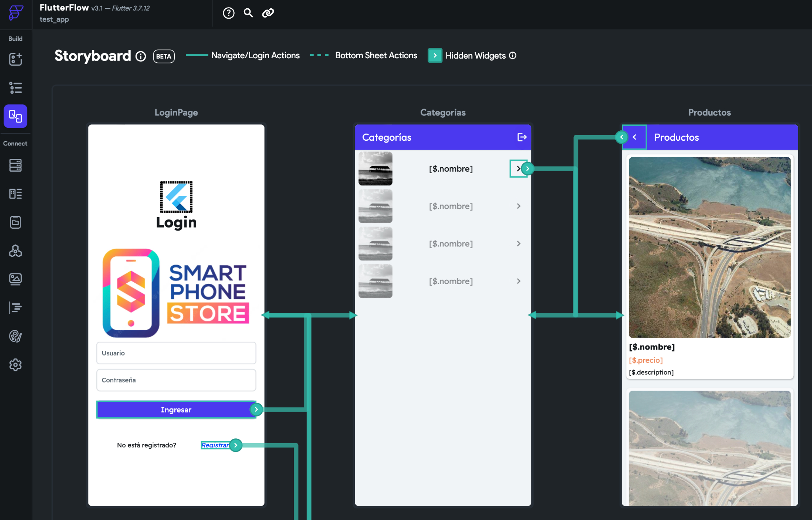Click the chevron arrow on the second [$.nombre] row
This screenshot has height=520, width=812.
519,206
